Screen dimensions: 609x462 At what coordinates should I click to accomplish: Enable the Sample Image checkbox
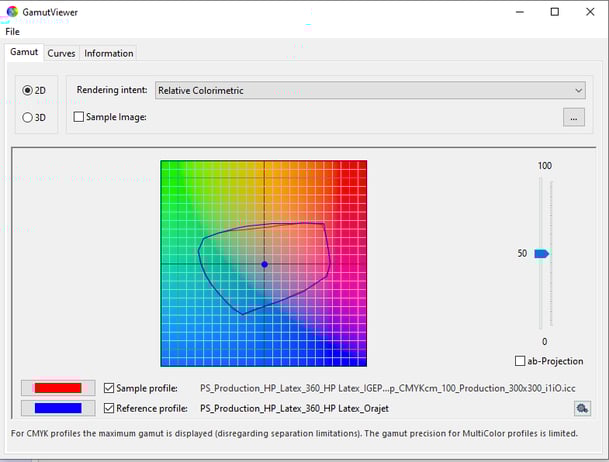(79, 117)
